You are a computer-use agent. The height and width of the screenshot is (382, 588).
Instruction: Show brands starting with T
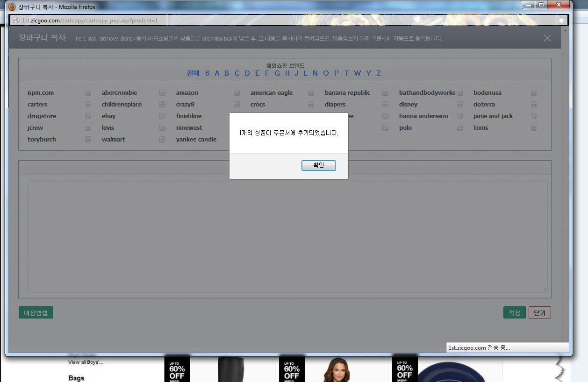point(347,73)
